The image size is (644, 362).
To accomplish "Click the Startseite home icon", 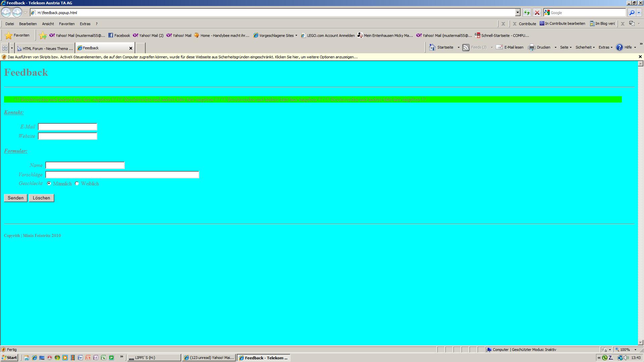I will pos(432,47).
